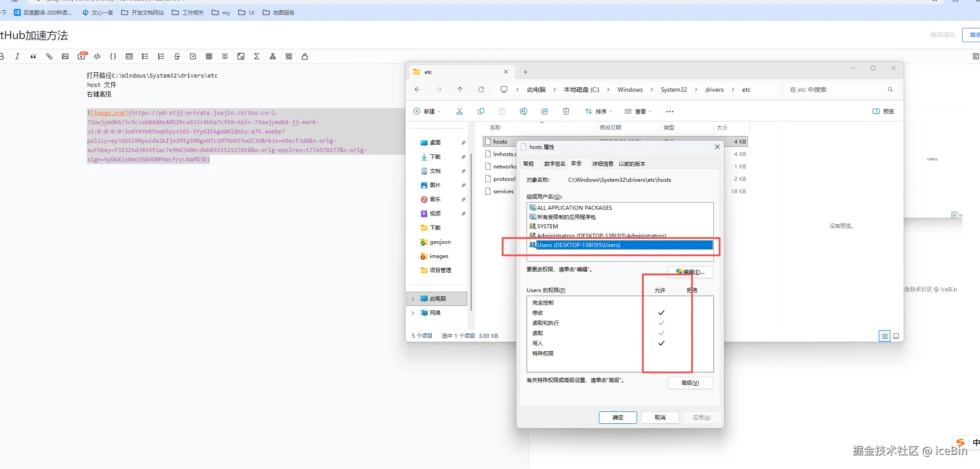Insert a code block with the braces icon
Viewport: 980px width, 469px height.
[113, 56]
